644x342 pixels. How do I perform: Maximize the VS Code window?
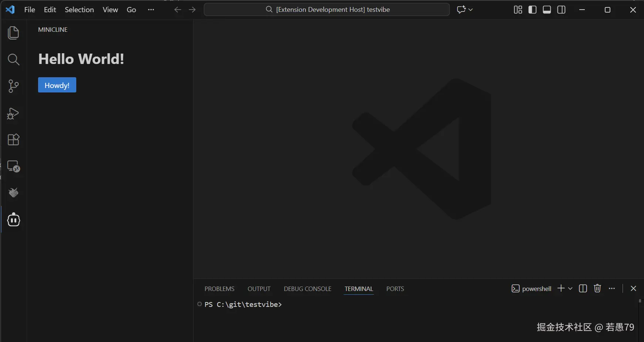(607, 10)
